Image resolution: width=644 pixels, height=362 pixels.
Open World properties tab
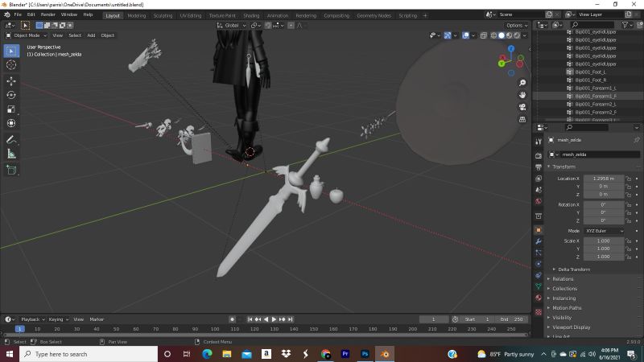539,202
